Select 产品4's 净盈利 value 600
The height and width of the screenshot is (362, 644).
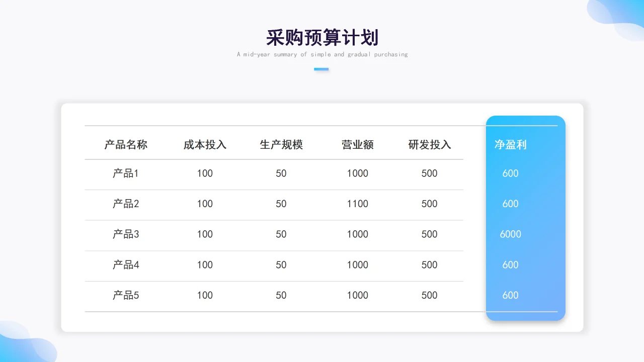click(x=511, y=265)
